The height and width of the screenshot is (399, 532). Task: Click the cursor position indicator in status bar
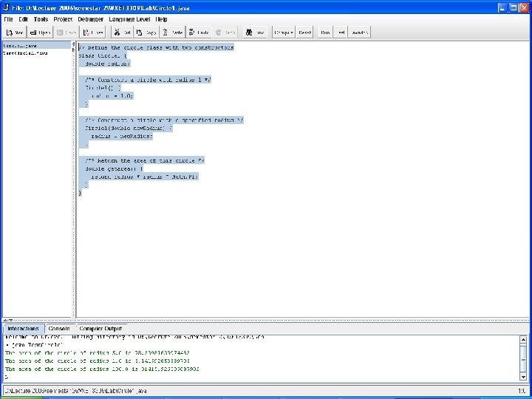point(522,391)
